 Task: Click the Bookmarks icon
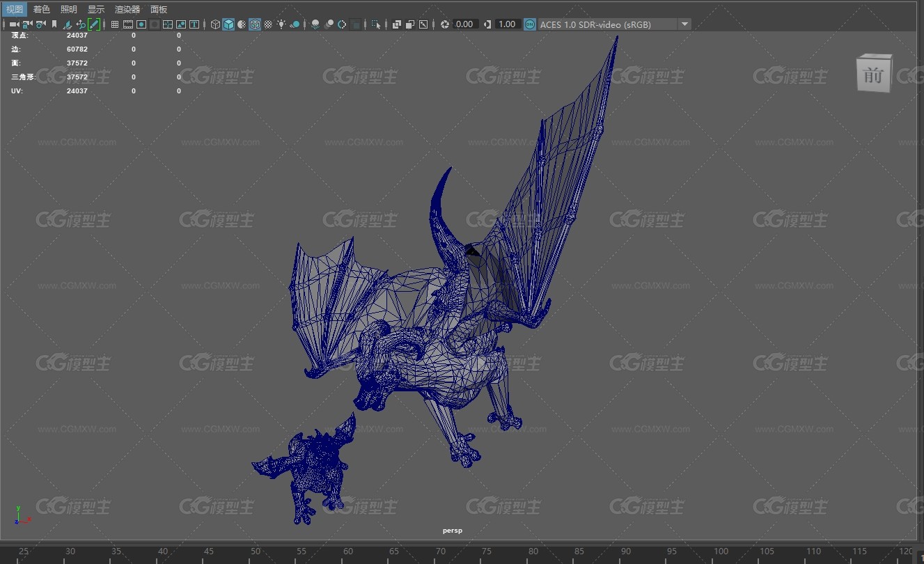[x=54, y=24]
